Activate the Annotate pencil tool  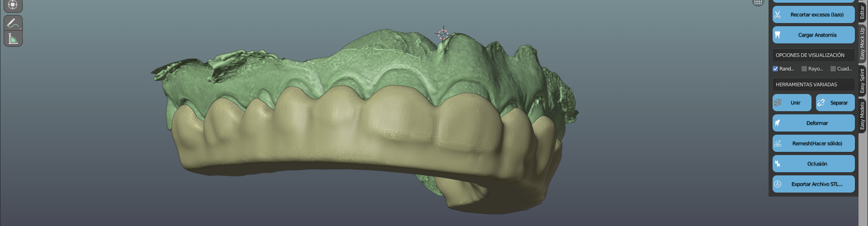click(x=13, y=23)
